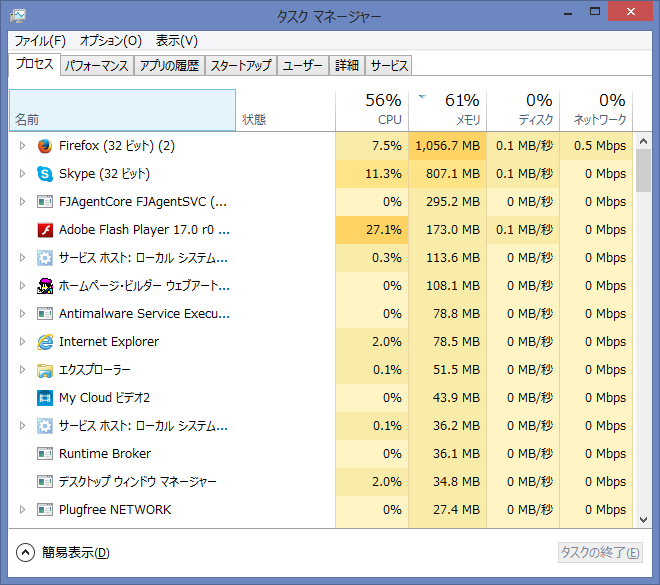Expand the Internet Explorer process
Viewport: 660px width, 585px height.
[22, 342]
